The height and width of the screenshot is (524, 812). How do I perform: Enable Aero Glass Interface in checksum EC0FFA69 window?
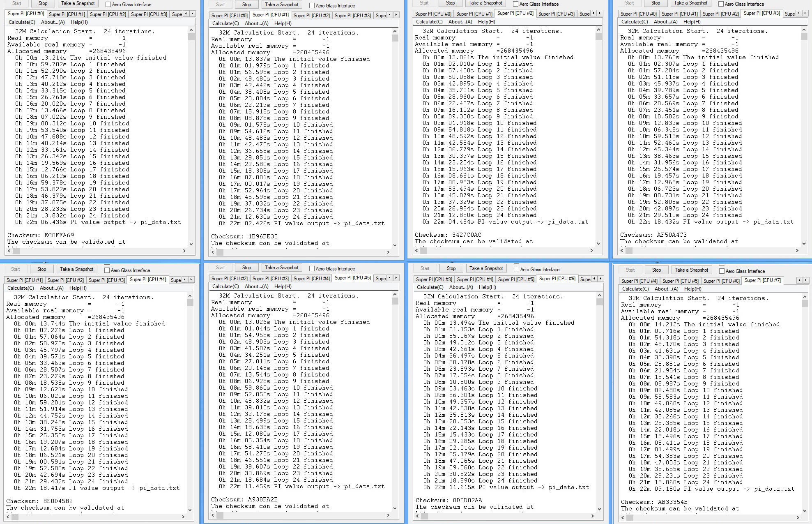click(108, 5)
